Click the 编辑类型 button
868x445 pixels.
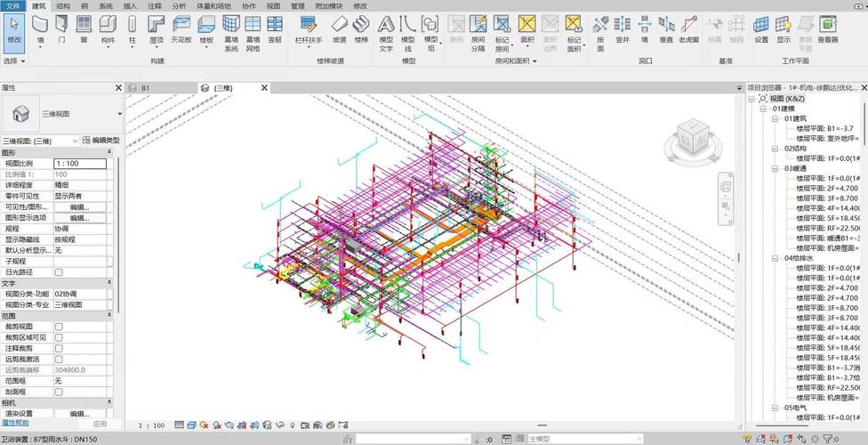pyautogui.click(x=101, y=141)
